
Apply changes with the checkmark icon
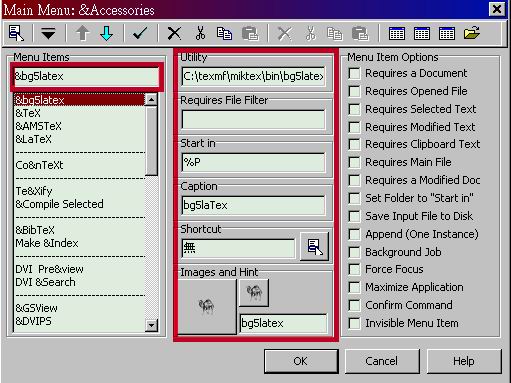(x=140, y=33)
